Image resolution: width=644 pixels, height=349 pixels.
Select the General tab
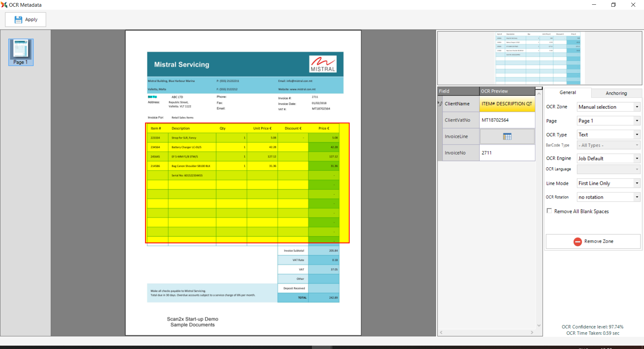pyautogui.click(x=568, y=93)
